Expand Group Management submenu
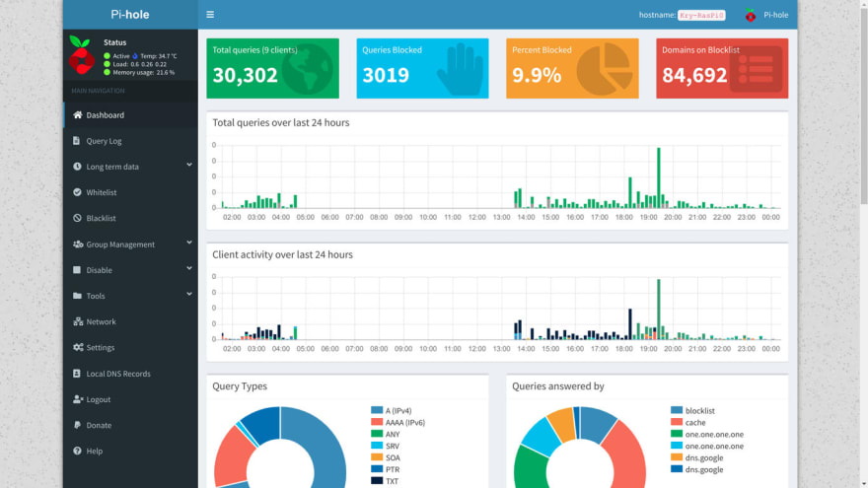Image resolution: width=868 pixels, height=488 pixels. 130,244
